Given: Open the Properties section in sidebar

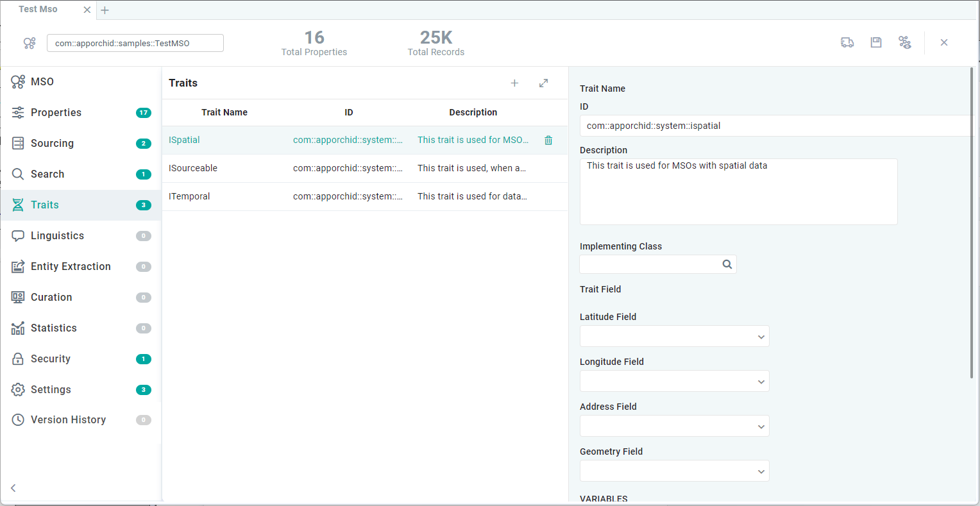Looking at the screenshot, I should (x=56, y=113).
